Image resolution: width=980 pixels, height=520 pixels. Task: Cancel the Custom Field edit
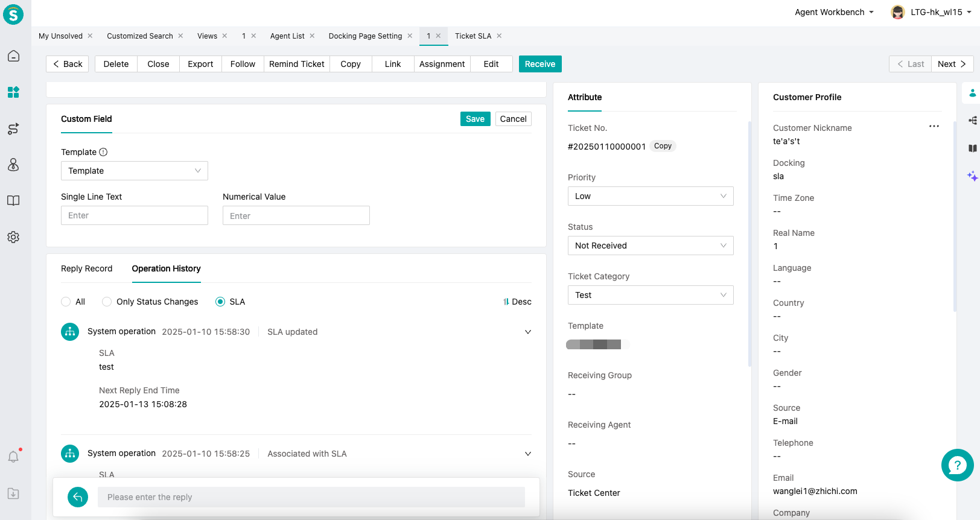514,119
